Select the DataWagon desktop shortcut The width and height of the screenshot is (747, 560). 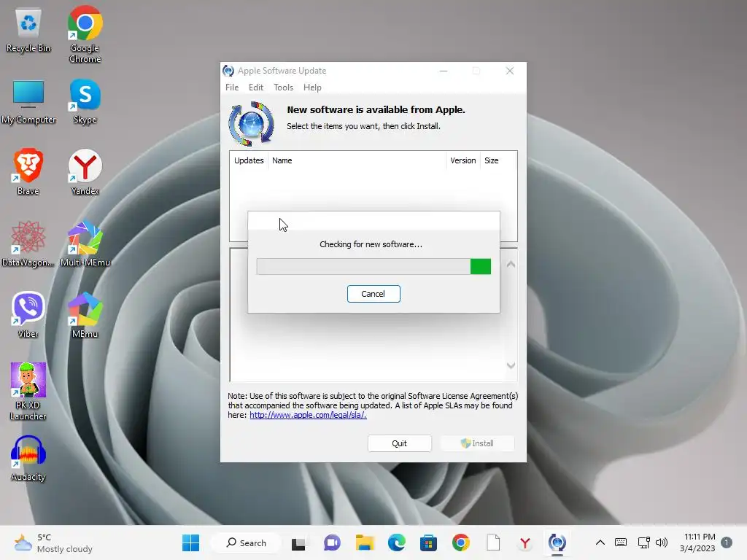(28, 244)
